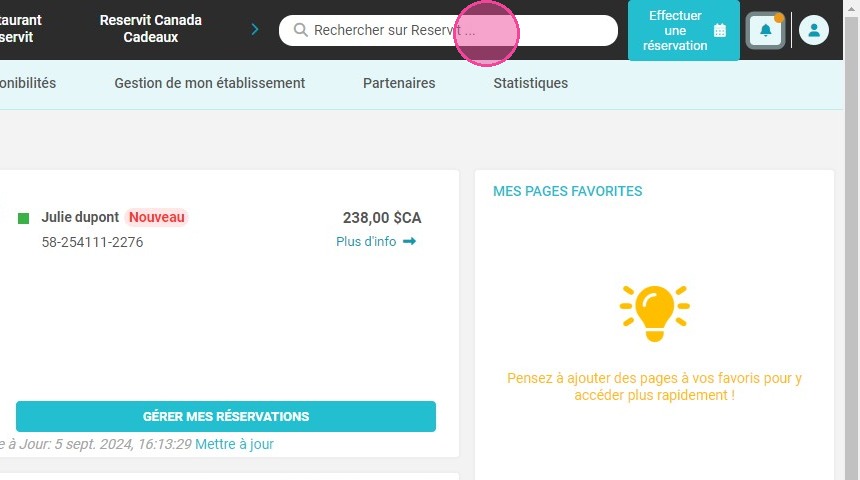Click the vertical page scrollbar

click(851, 240)
